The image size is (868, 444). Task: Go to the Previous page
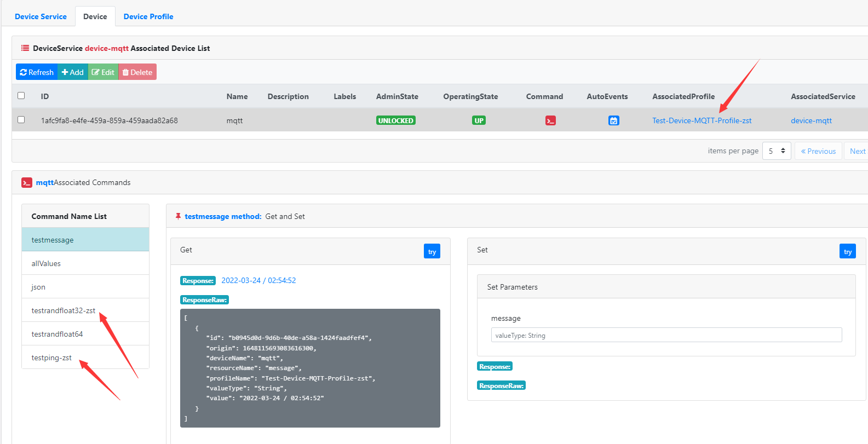818,151
